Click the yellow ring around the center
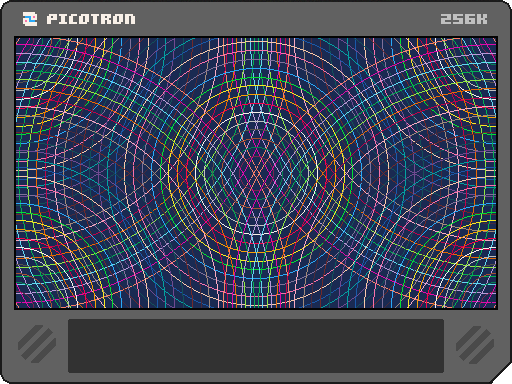Viewport: 512px width, 384px height. coord(256,87)
